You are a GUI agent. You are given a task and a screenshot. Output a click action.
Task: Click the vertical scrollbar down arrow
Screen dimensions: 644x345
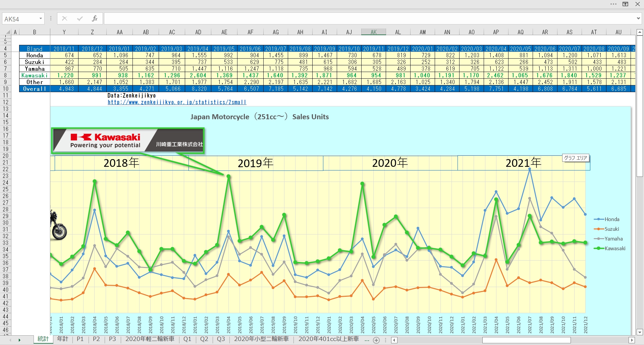[x=640, y=333]
